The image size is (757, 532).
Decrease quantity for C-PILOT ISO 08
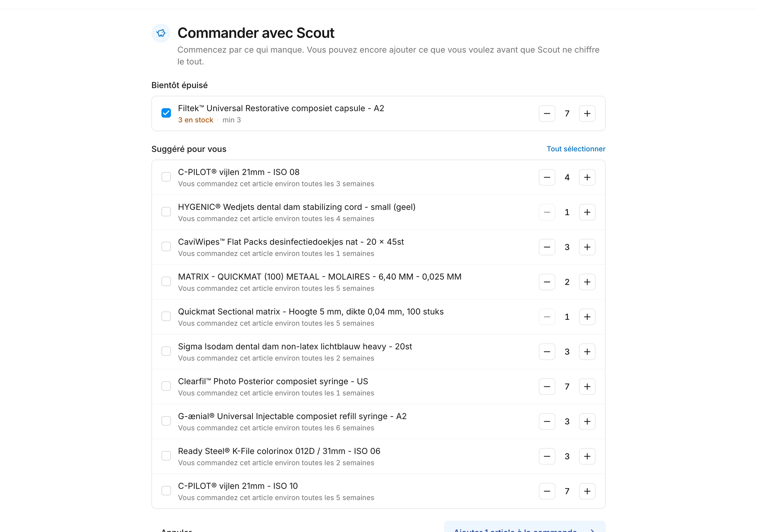(547, 177)
